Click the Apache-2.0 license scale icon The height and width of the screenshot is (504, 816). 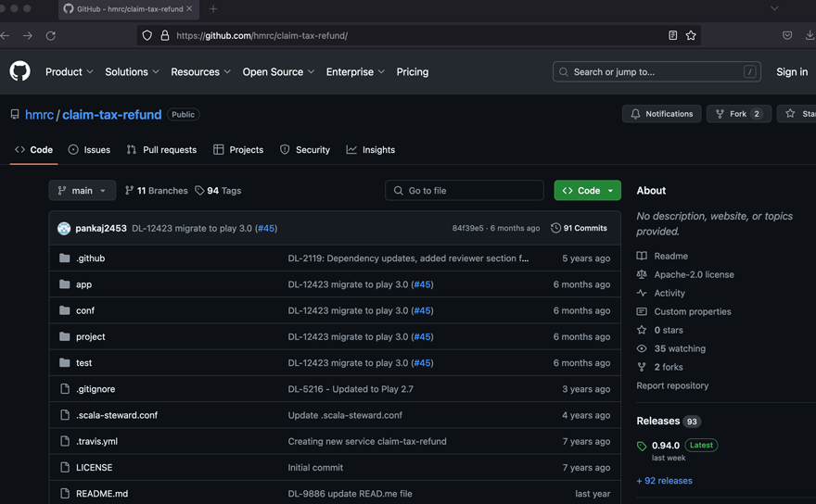(642, 274)
